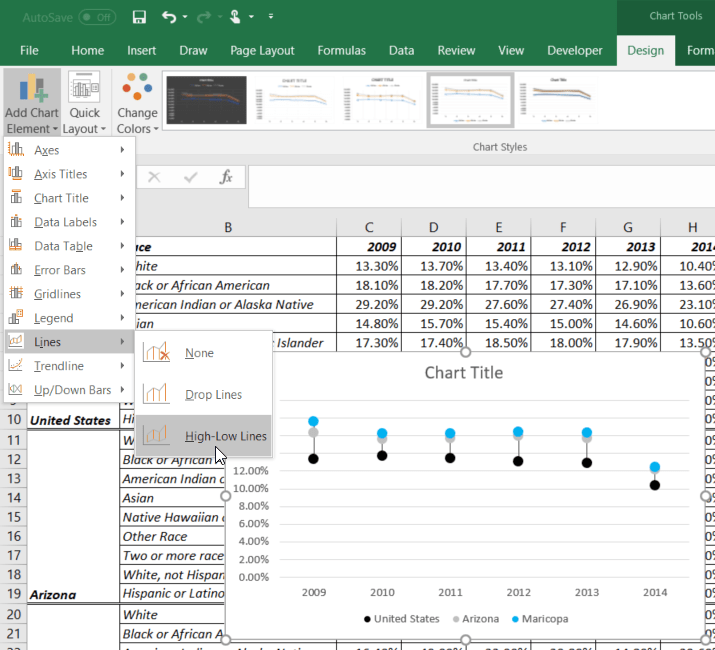Switch to the Page Layout ribbon tab
This screenshot has height=650, width=715.
[x=262, y=50]
